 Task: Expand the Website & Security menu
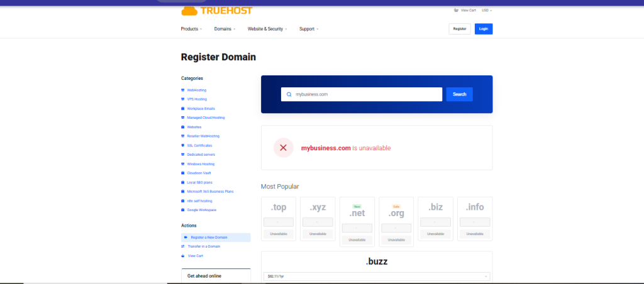coord(267,29)
